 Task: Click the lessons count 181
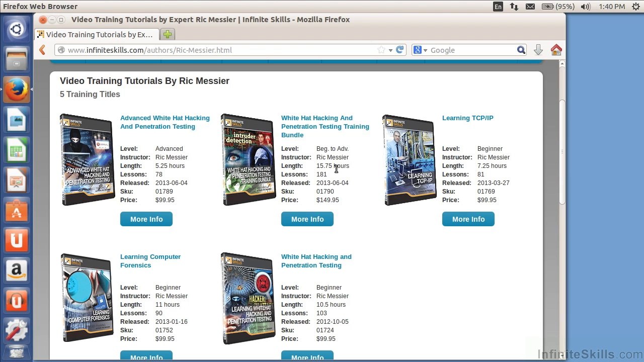pos(321,174)
